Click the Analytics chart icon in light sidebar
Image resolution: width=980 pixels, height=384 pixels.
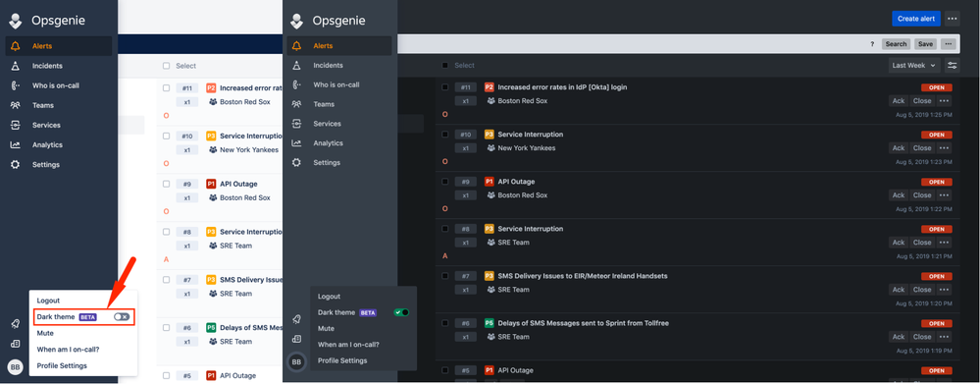coord(15,144)
